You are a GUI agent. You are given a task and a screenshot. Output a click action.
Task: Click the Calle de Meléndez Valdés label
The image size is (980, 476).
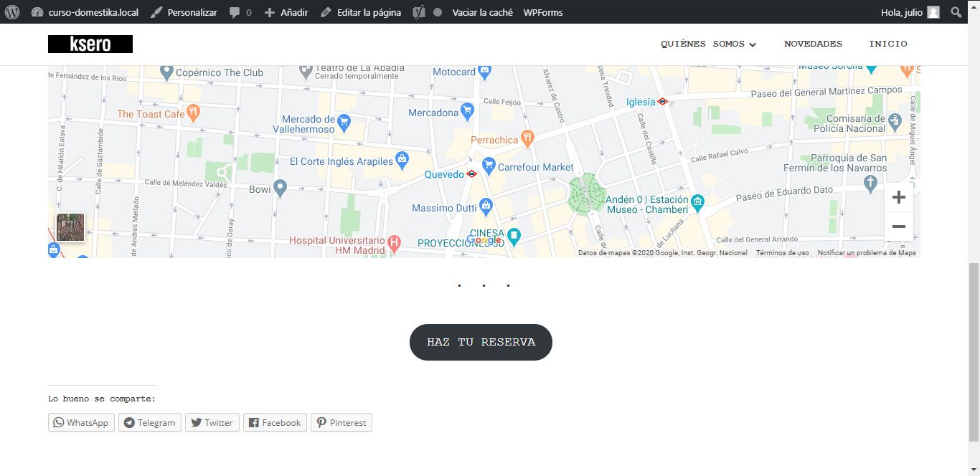point(185,183)
